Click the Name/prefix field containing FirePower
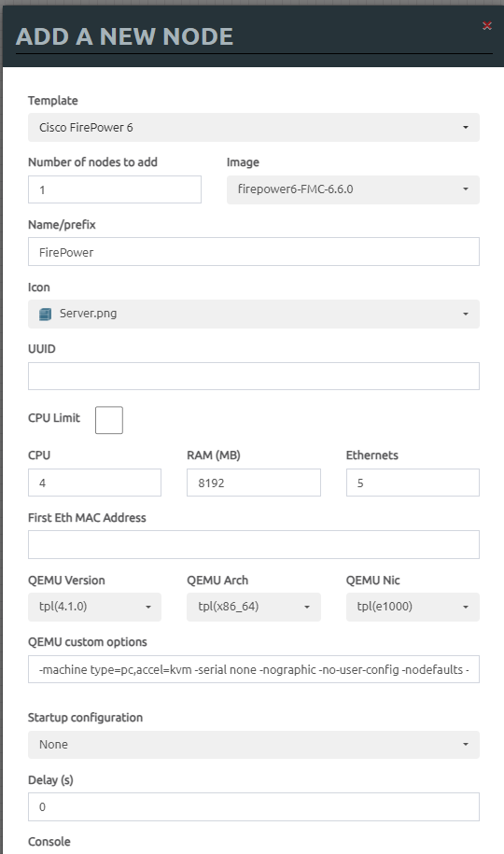The height and width of the screenshot is (854, 504). click(x=253, y=252)
